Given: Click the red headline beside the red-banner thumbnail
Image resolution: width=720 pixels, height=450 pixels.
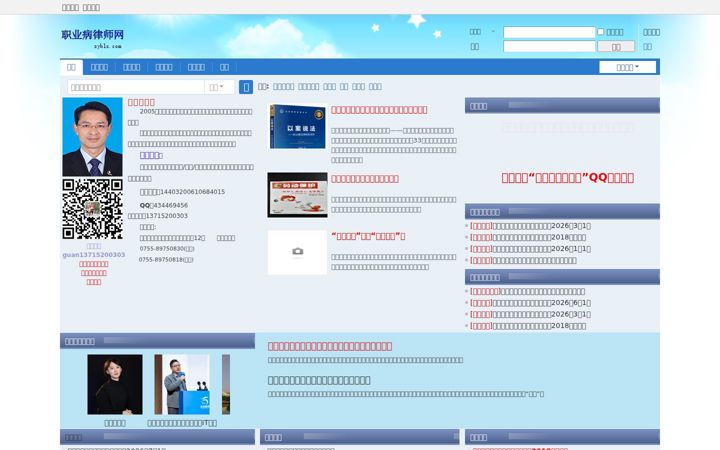Looking at the screenshot, I should [x=365, y=179].
